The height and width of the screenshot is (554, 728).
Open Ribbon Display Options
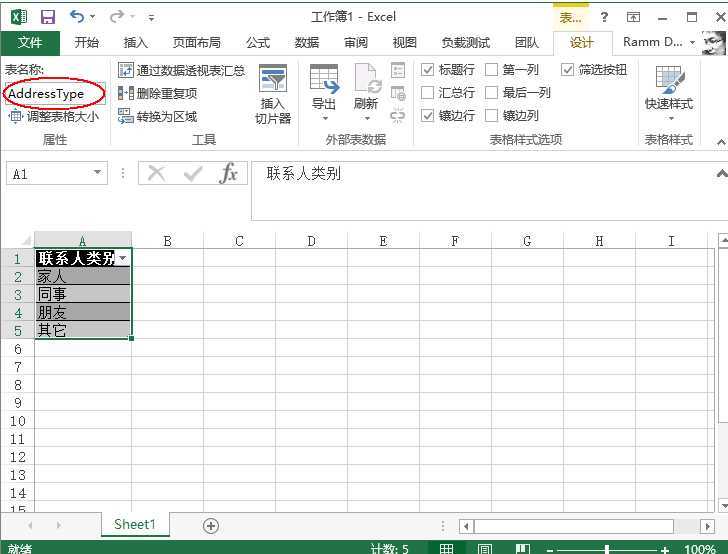click(633, 17)
